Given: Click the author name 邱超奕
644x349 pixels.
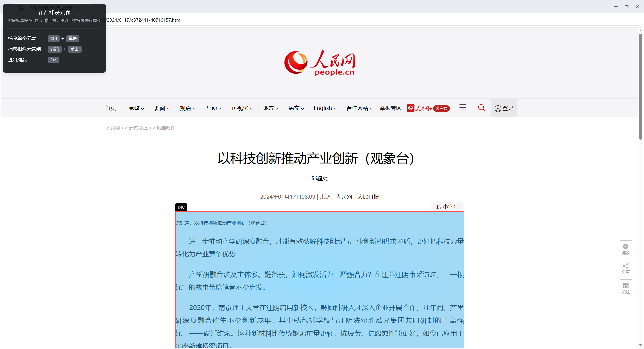Looking at the screenshot, I should coord(319,178).
